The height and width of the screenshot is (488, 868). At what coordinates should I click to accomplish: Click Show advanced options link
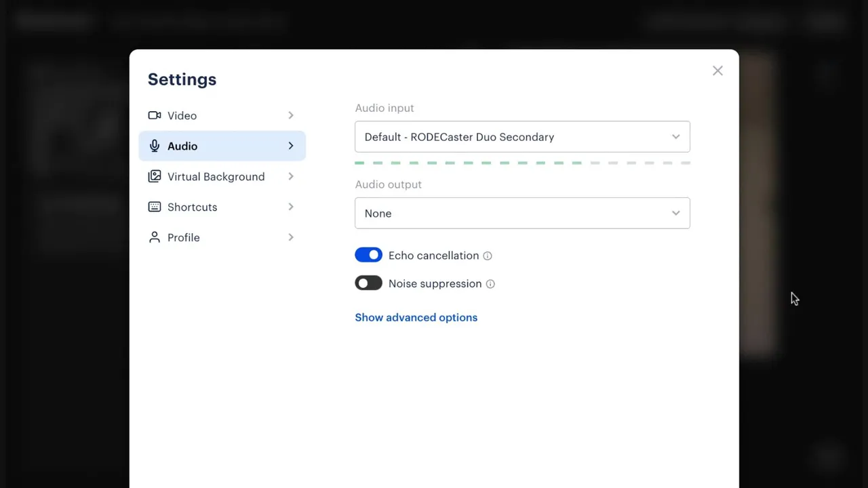(x=416, y=317)
